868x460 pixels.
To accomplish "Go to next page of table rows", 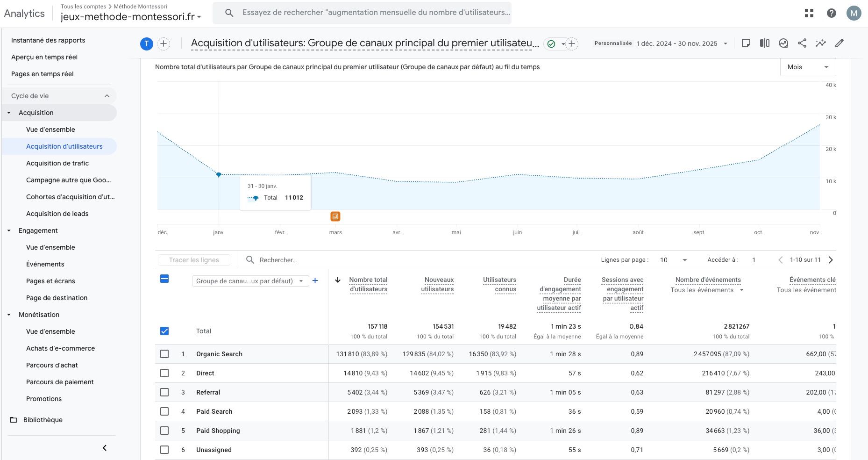I will click(831, 260).
